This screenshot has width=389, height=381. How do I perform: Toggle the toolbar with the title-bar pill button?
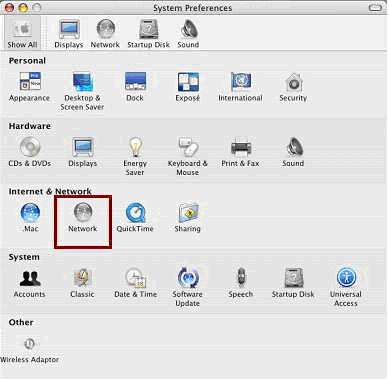pyautogui.click(x=375, y=8)
